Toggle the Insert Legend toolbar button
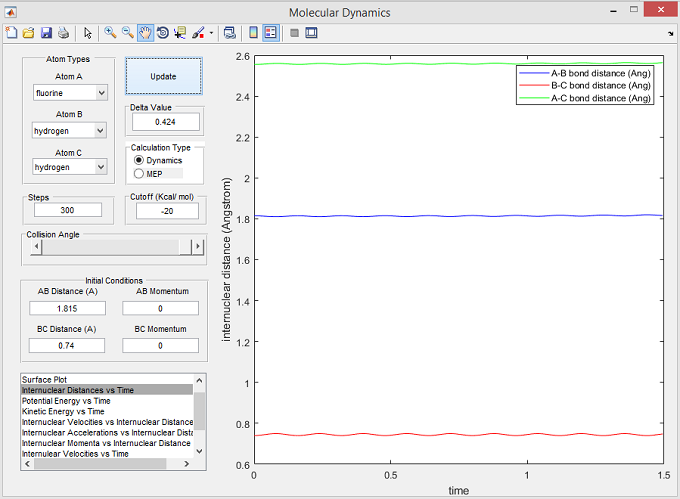Image resolution: width=680 pixels, height=499 pixels. 270,32
